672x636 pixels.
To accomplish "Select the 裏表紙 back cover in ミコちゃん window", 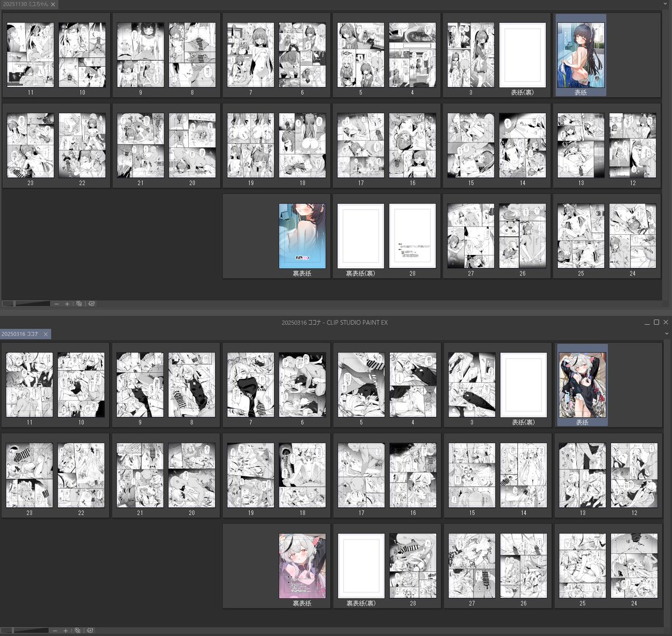I will pyautogui.click(x=302, y=236).
